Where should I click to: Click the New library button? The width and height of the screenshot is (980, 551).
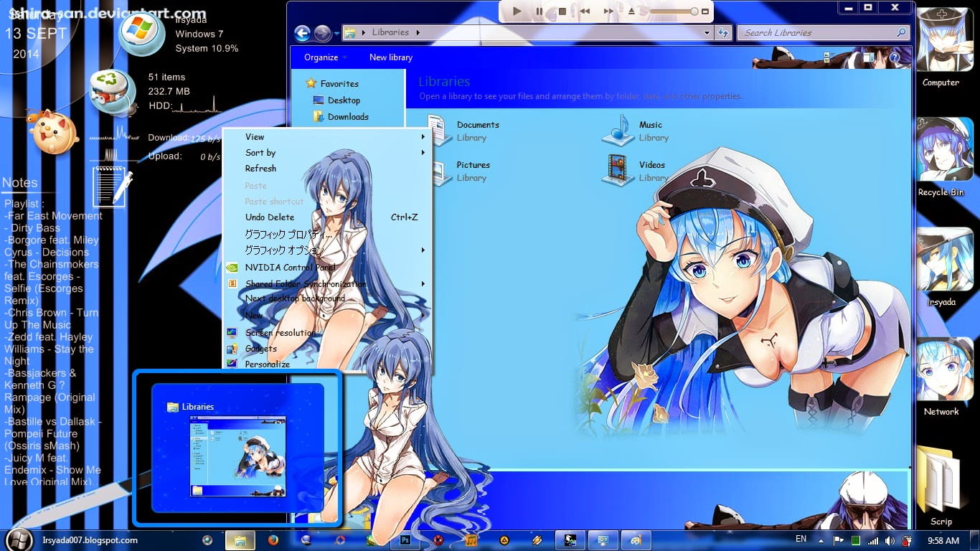pos(390,57)
